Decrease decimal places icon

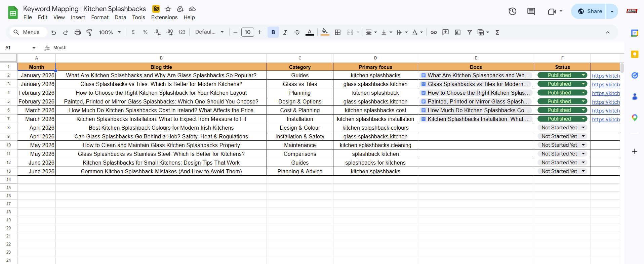click(157, 32)
